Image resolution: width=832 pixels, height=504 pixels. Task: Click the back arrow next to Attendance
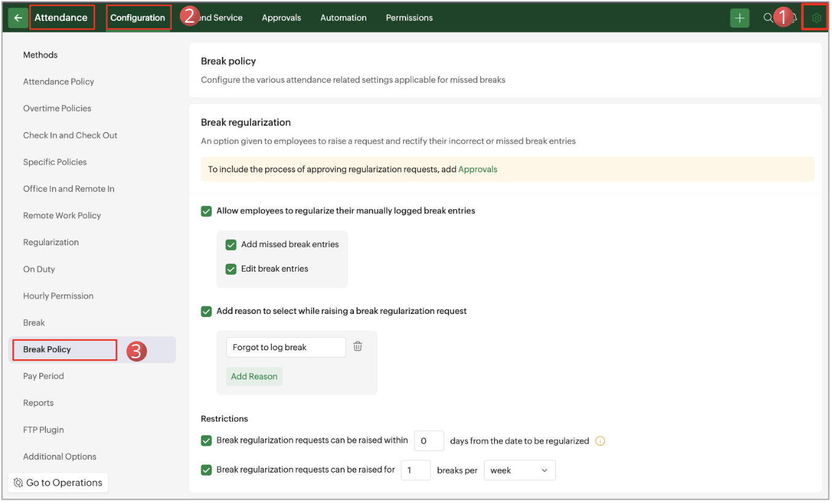(x=18, y=18)
